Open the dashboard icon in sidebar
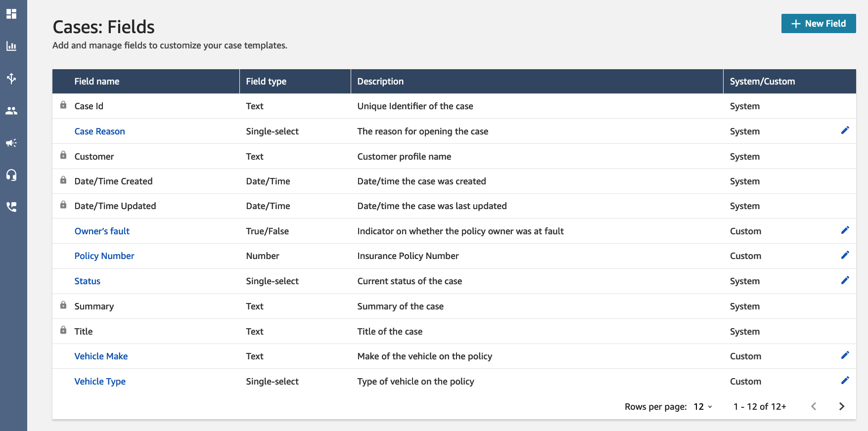Viewport: 868px width, 431px height. 11,14
